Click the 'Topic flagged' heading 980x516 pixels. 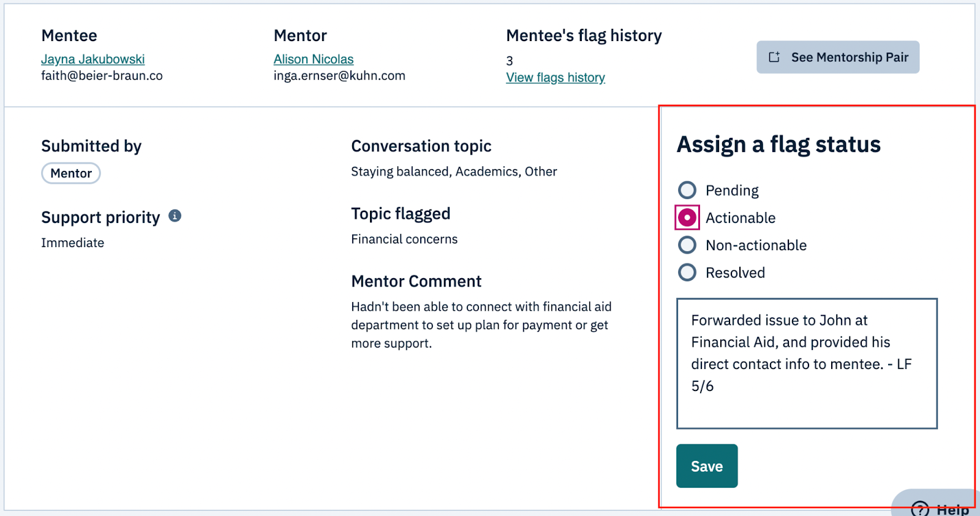[401, 214]
